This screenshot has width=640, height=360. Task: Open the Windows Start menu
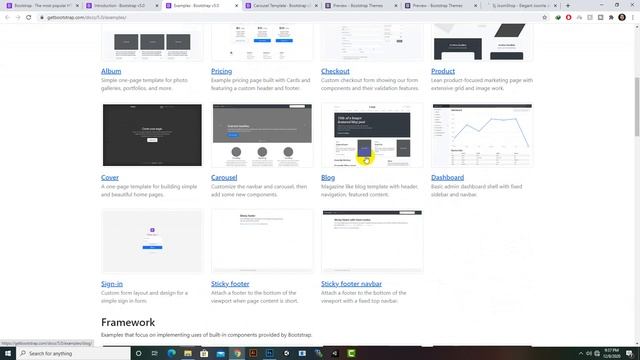tap(8, 353)
